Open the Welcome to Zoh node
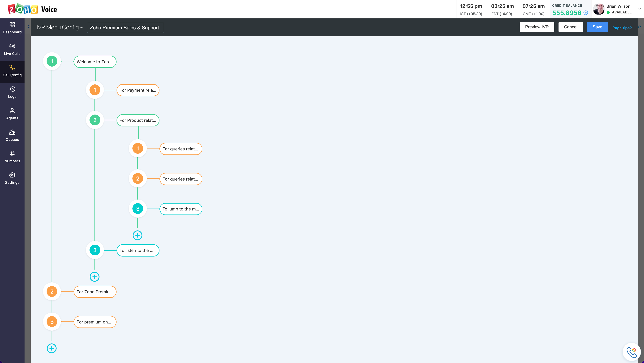644x363 pixels. 95,62
